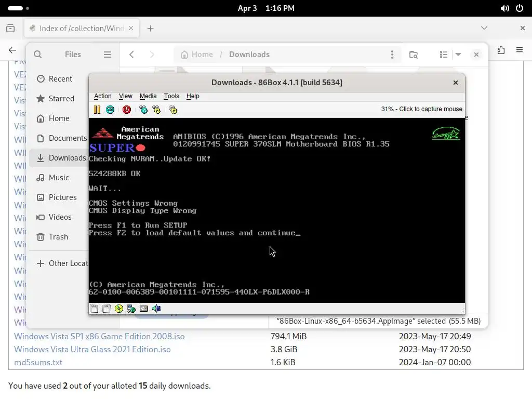Screen dimensions: 532x399
Task: Toggle list view in Files
Action: click(444, 55)
